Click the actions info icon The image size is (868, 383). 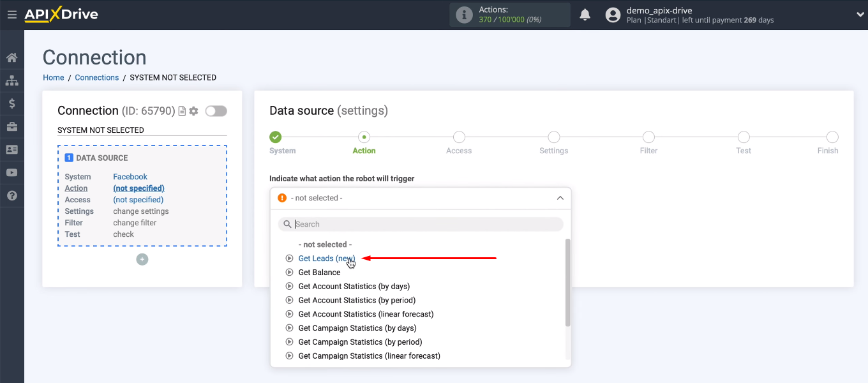point(465,15)
